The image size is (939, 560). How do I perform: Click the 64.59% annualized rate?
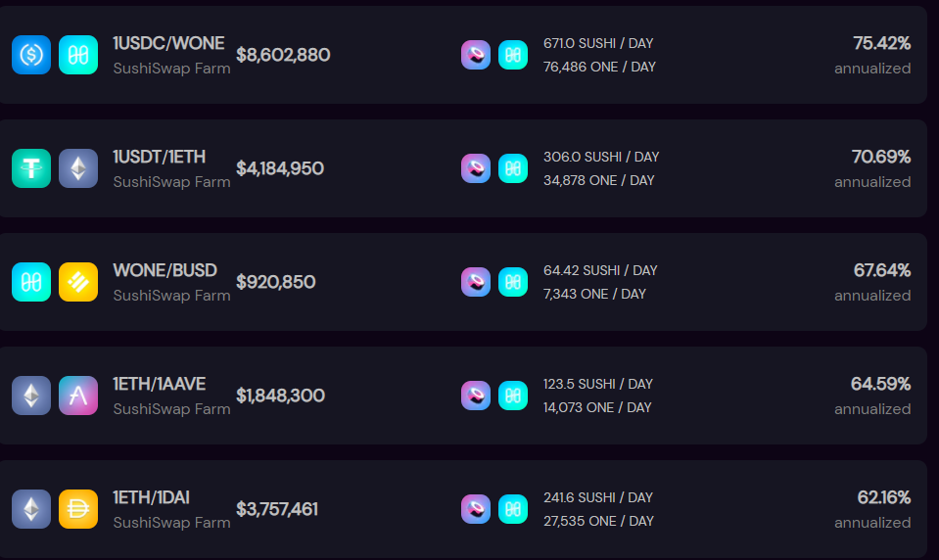click(881, 384)
